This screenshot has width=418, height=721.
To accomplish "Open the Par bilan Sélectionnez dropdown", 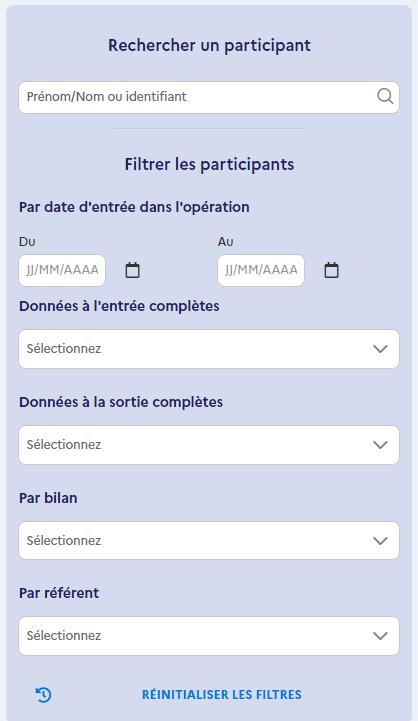I will [209, 541].
